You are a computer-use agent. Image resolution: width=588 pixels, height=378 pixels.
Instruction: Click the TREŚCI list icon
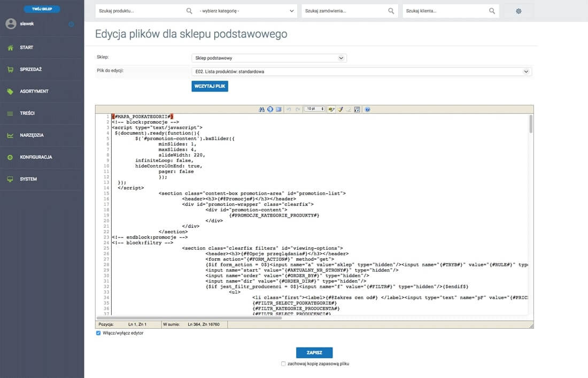click(x=10, y=113)
